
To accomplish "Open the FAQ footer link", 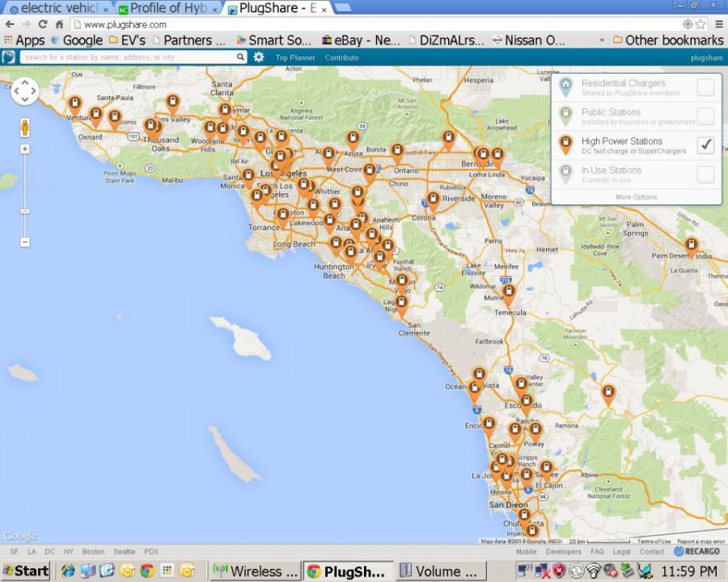I will click(597, 551).
